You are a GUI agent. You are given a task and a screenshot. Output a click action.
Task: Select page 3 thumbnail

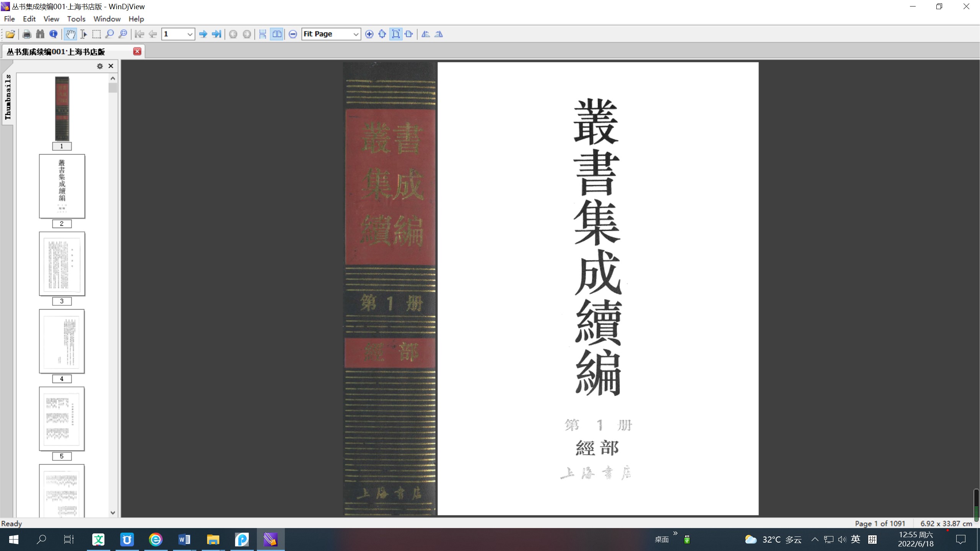(62, 264)
